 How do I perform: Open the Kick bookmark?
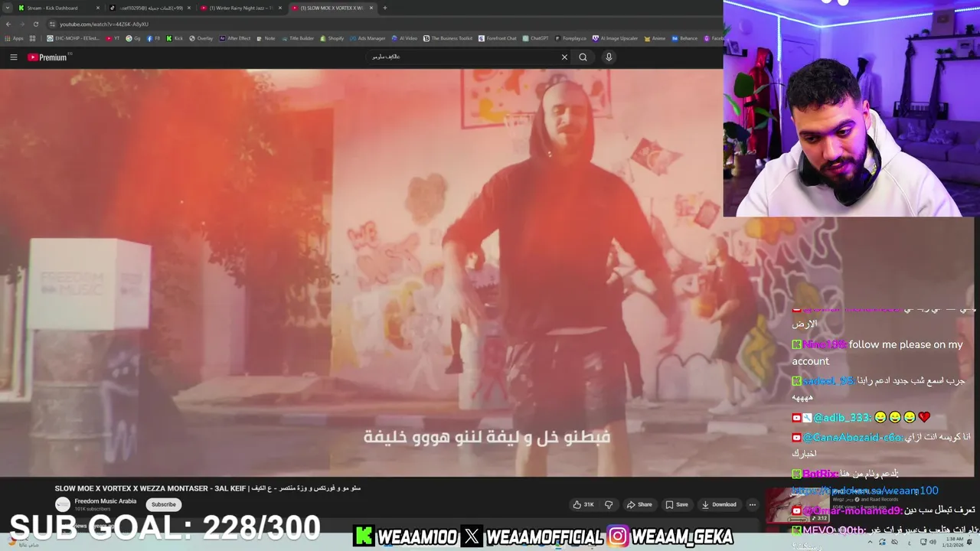click(175, 38)
